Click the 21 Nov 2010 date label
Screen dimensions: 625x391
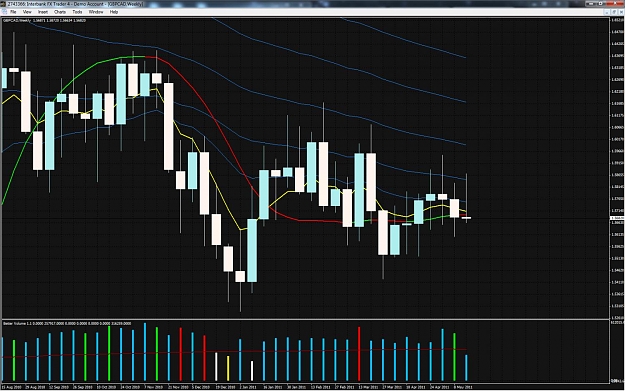coord(178,387)
